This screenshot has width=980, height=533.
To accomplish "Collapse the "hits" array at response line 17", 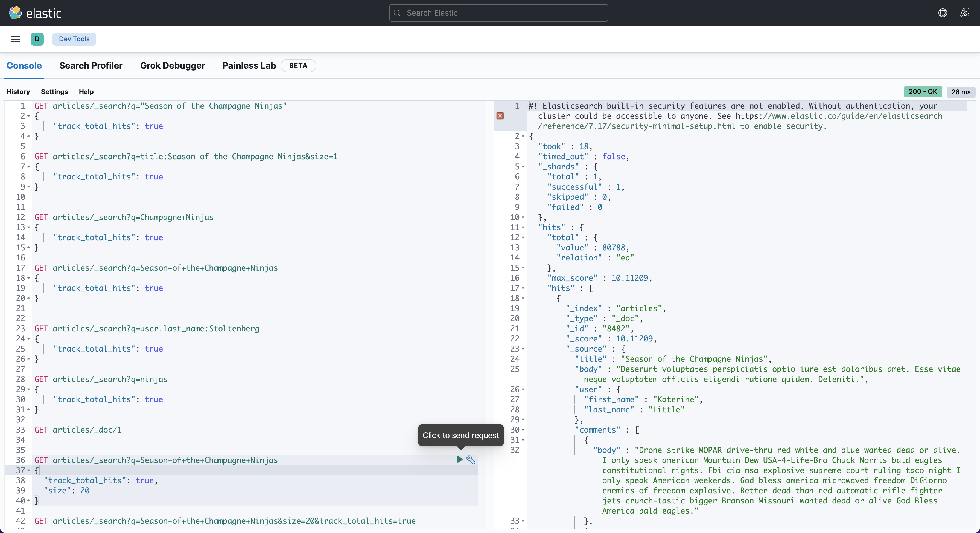I will (523, 288).
